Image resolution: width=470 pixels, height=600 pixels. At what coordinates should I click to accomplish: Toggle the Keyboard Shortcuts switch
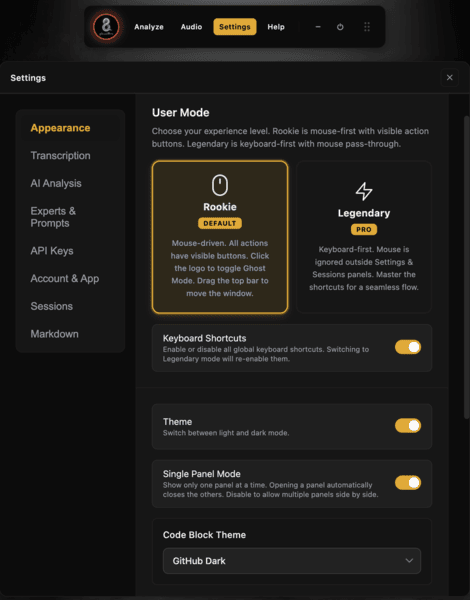coord(408,347)
